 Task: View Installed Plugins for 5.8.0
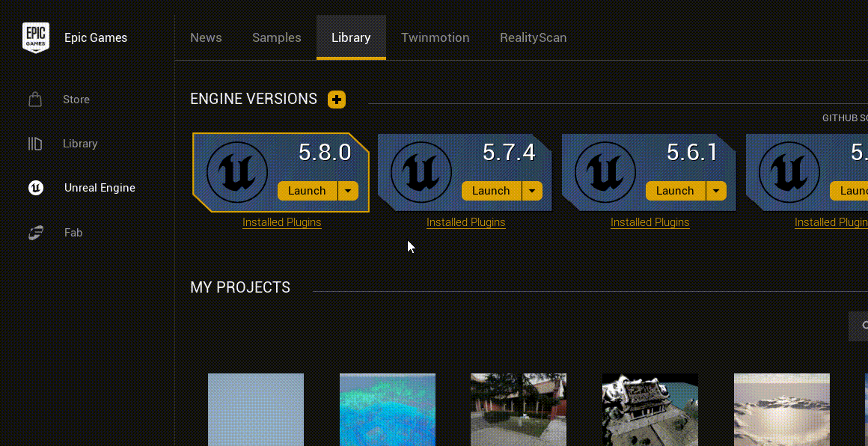(282, 222)
